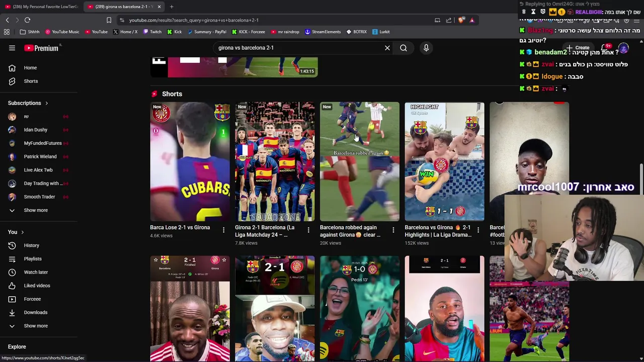Play the 1-0 Pedri 13' short

click(x=360, y=309)
